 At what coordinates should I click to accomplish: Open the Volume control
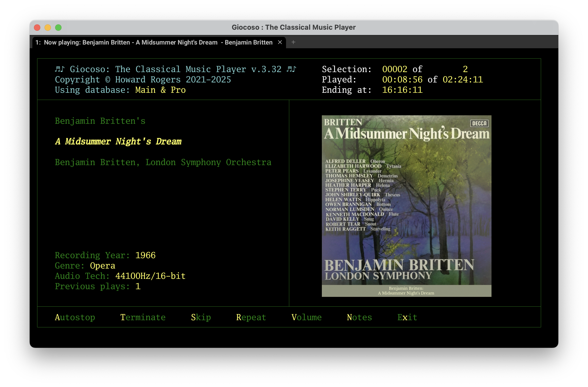coord(306,317)
